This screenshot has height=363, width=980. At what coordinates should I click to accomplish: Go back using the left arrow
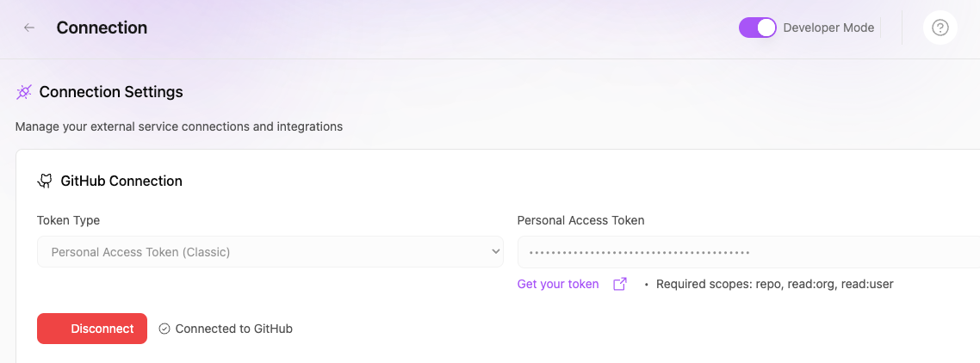pyautogui.click(x=29, y=28)
